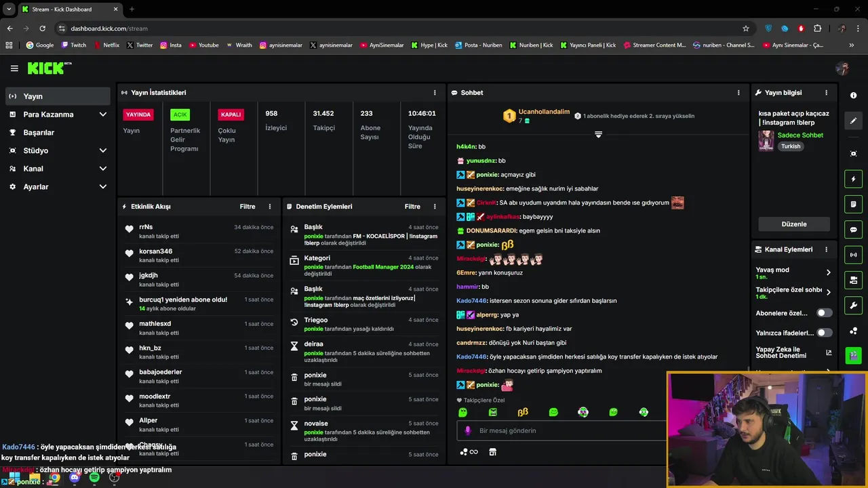Open the Twitch bookmark
Image resolution: width=868 pixels, height=488 pixels.
pyautogui.click(x=74, y=45)
